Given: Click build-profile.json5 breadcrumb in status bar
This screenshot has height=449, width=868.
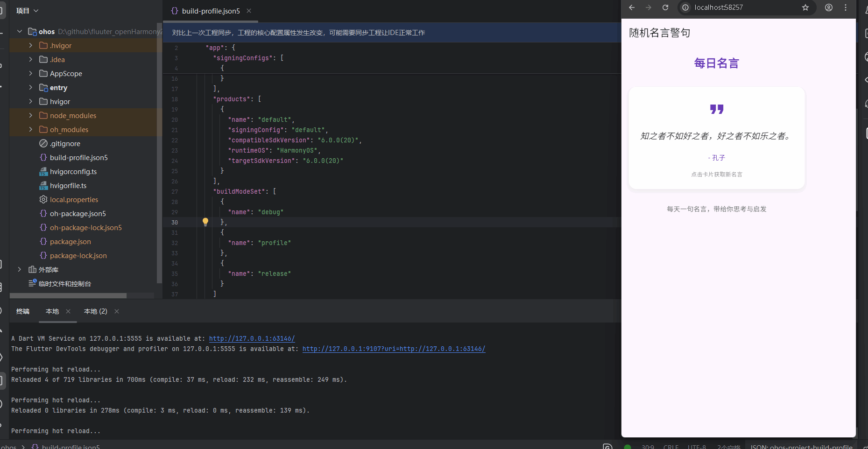Looking at the screenshot, I should (x=71, y=447).
